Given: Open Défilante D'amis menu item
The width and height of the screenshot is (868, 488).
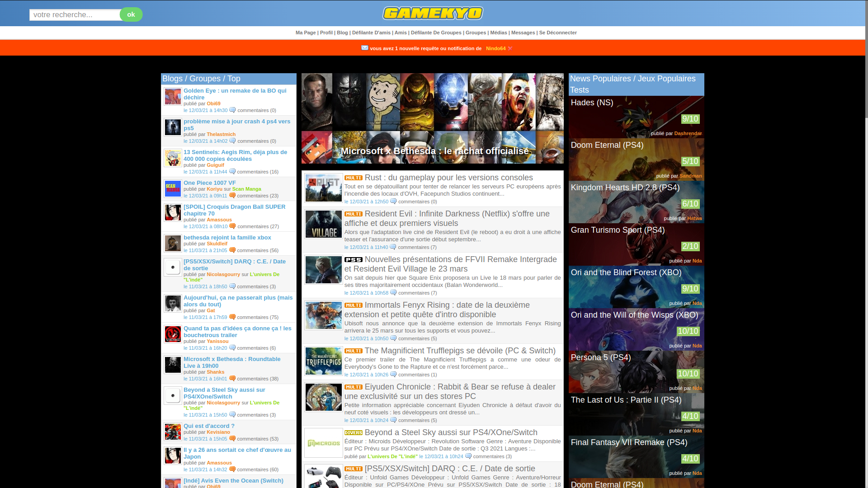Looking at the screenshot, I should [x=371, y=33].
